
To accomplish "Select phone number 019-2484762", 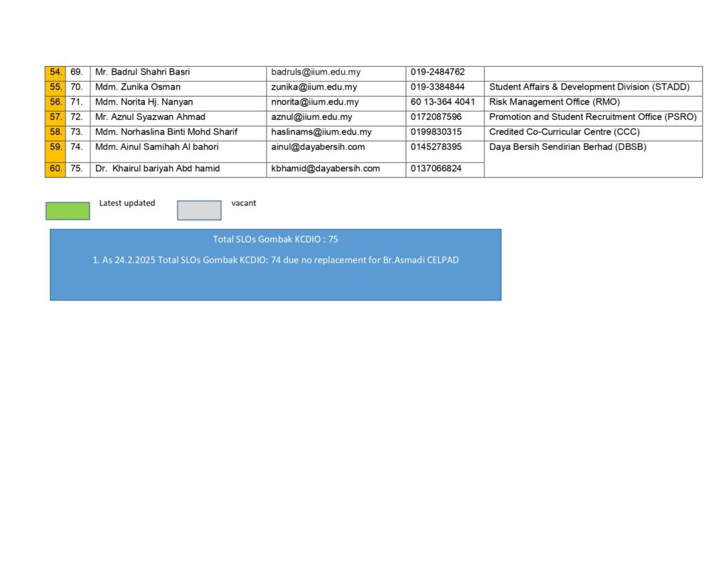I will tap(437, 72).
